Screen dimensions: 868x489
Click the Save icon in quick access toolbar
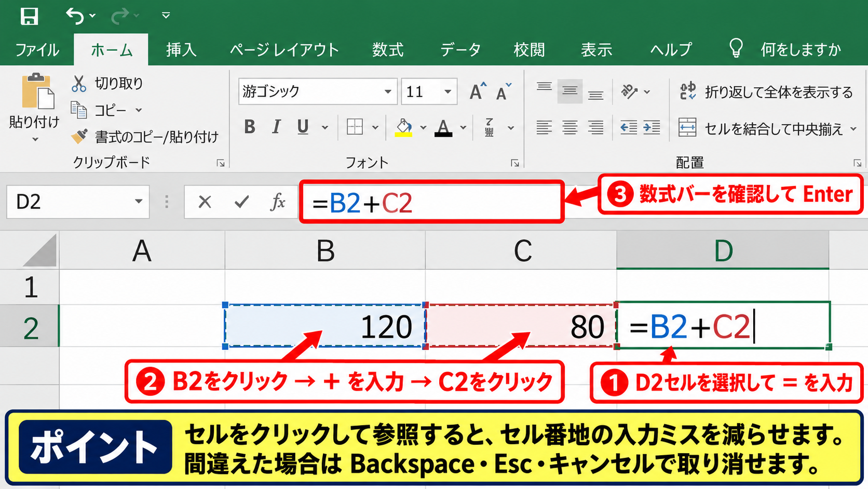[29, 16]
